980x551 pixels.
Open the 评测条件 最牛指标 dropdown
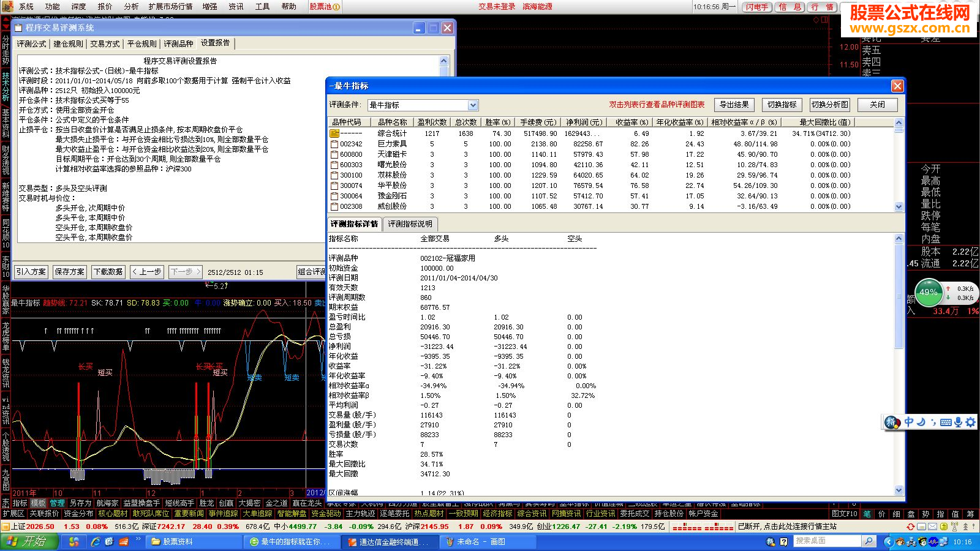(x=473, y=105)
